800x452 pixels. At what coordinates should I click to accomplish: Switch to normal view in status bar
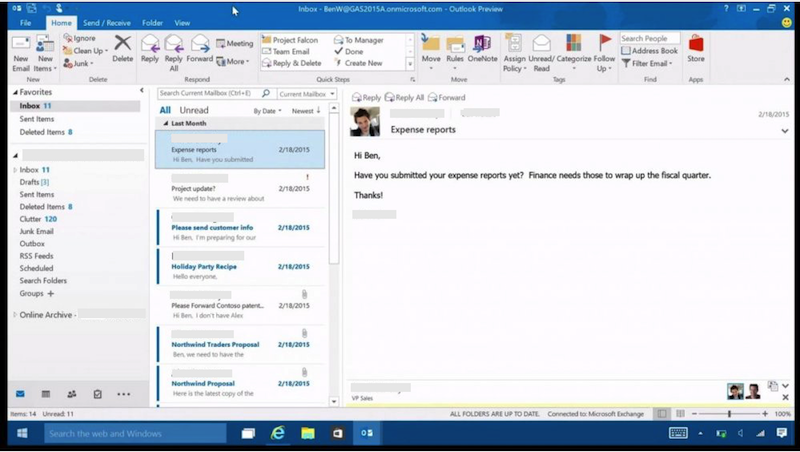coord(661,414)
